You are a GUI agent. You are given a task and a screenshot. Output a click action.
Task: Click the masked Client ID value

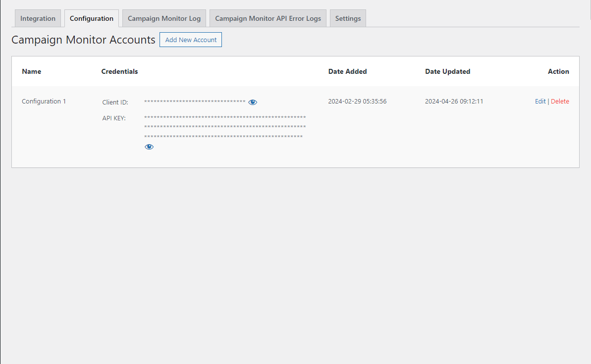[x=195, y=102]
